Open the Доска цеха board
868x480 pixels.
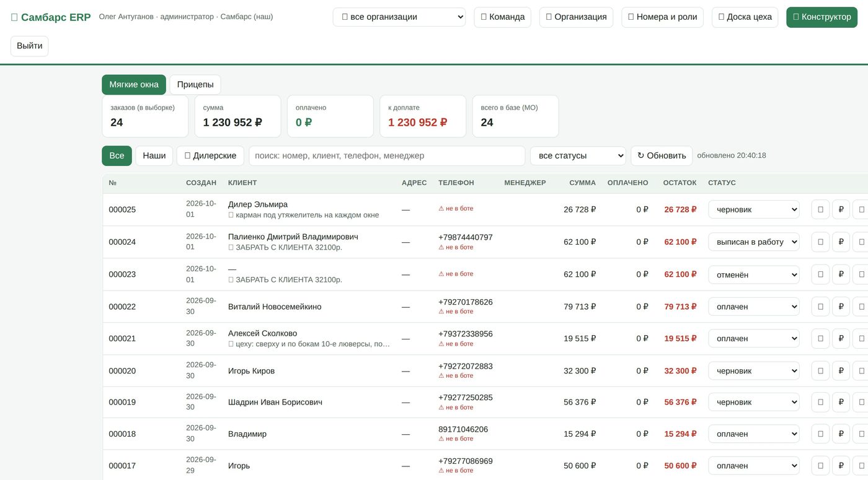pos(745,17)
